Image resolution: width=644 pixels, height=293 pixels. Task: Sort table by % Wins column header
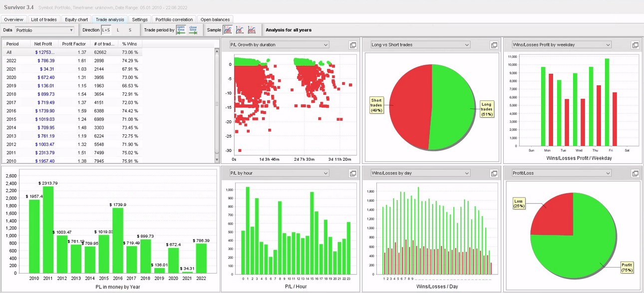pyautogui.click(x=130, y=44)
